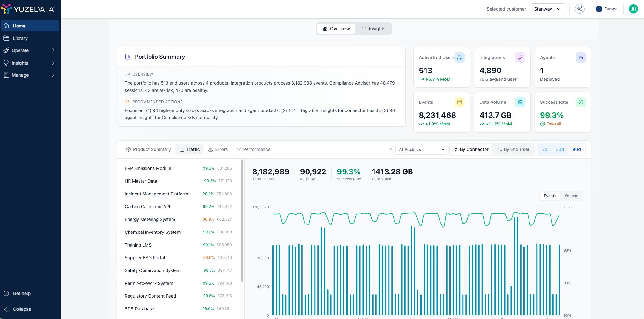Open the All Products filter dropdown
The width and height of the screenshot is (644, 319).
420,149
